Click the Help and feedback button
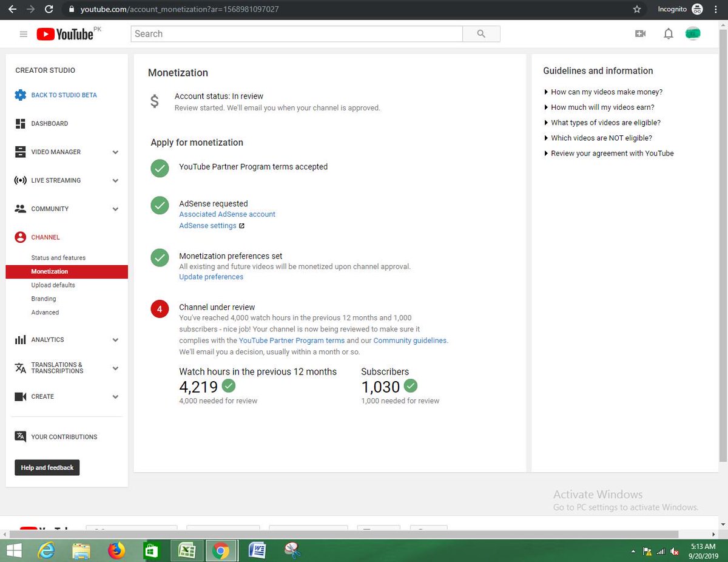The height and width of the screenshot is (562, 728). 47,468
